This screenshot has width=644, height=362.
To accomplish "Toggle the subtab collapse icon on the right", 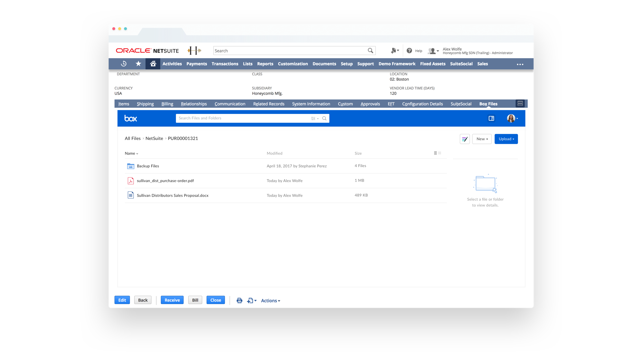I will 520,104.
